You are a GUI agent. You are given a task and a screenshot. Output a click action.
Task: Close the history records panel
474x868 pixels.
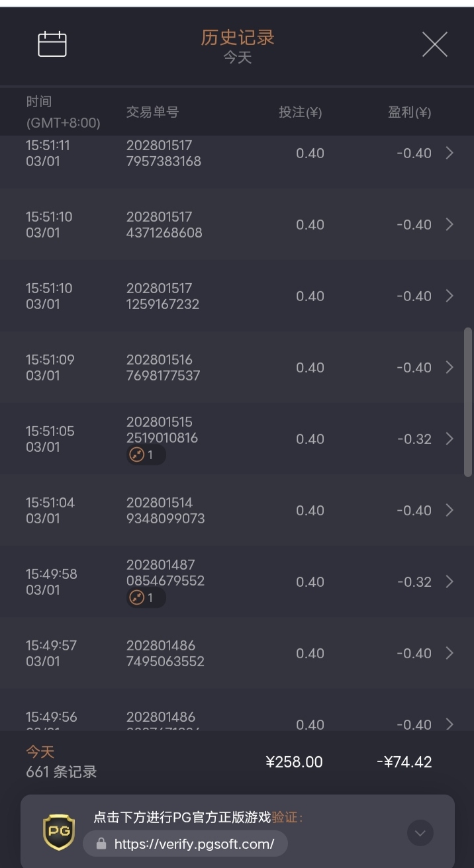(x=435, y=44)
